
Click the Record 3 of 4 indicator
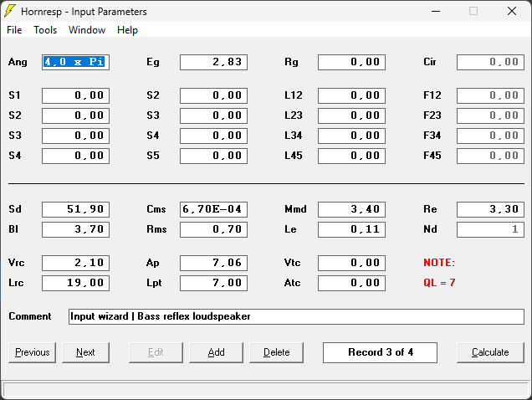[380, 352]
